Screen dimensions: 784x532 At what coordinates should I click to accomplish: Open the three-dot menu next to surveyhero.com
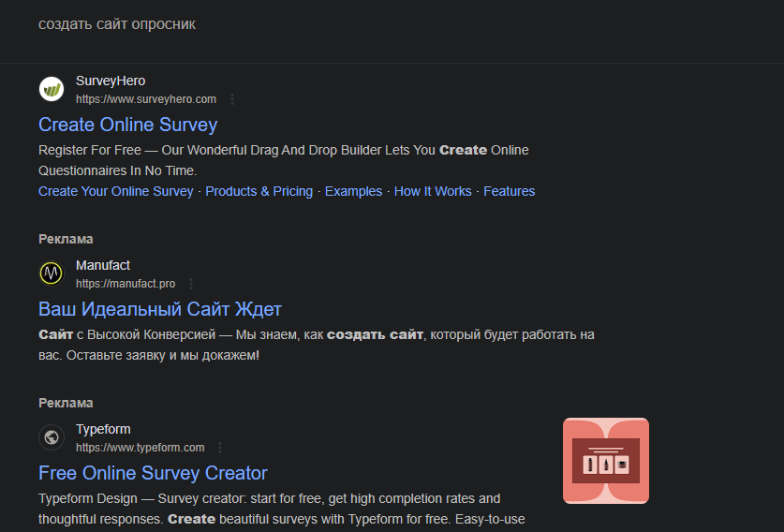tap(232, 99)
